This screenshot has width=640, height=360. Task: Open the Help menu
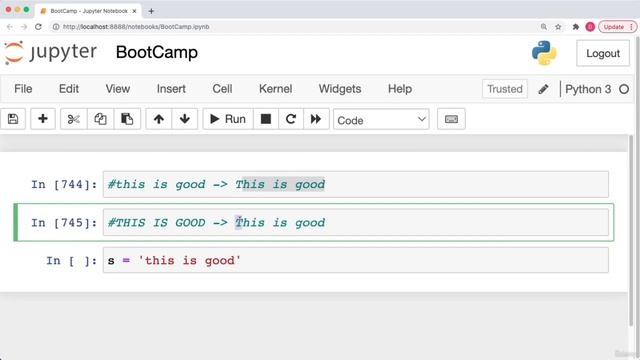(400, 89)
